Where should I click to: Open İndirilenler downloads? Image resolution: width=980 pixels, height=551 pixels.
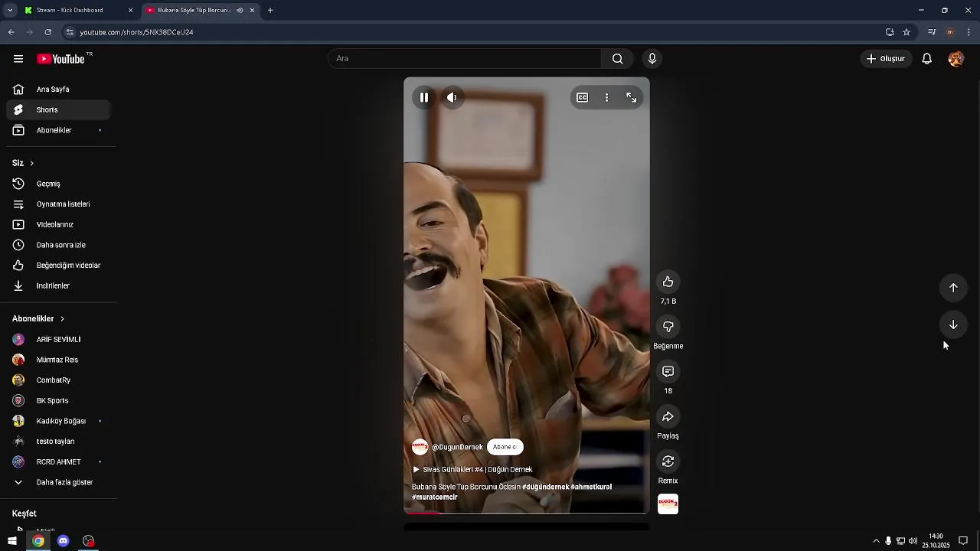pos(58,286)
